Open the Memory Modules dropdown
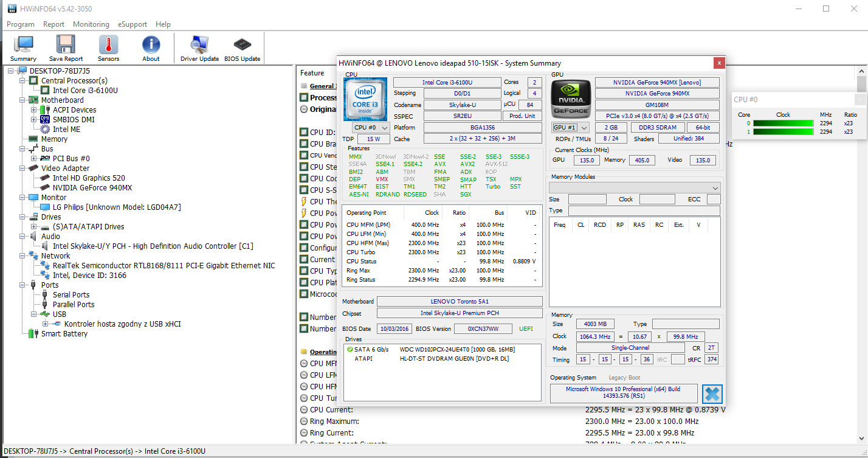The height and width of the screenshot is (458, 868). (x=635, y=188)
